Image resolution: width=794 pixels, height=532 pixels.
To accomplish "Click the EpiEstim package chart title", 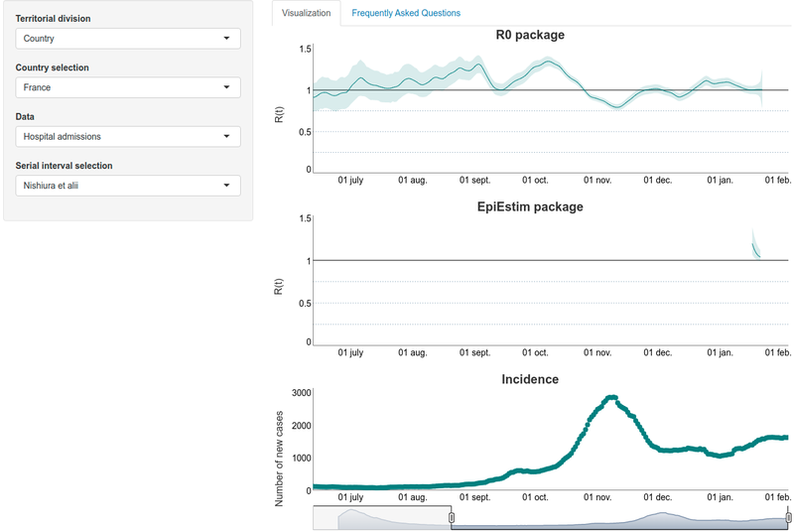I will tap(530, 207).
